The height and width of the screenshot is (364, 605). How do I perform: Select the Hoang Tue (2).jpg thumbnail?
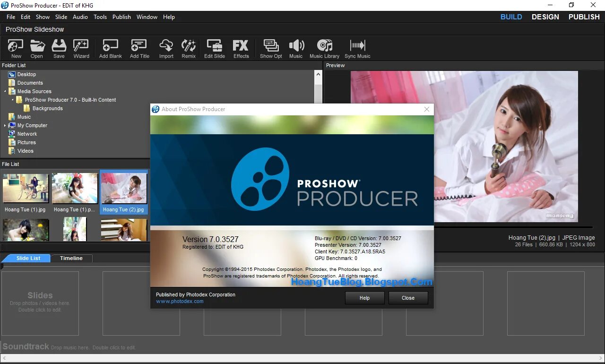click(x=124, y=193)
